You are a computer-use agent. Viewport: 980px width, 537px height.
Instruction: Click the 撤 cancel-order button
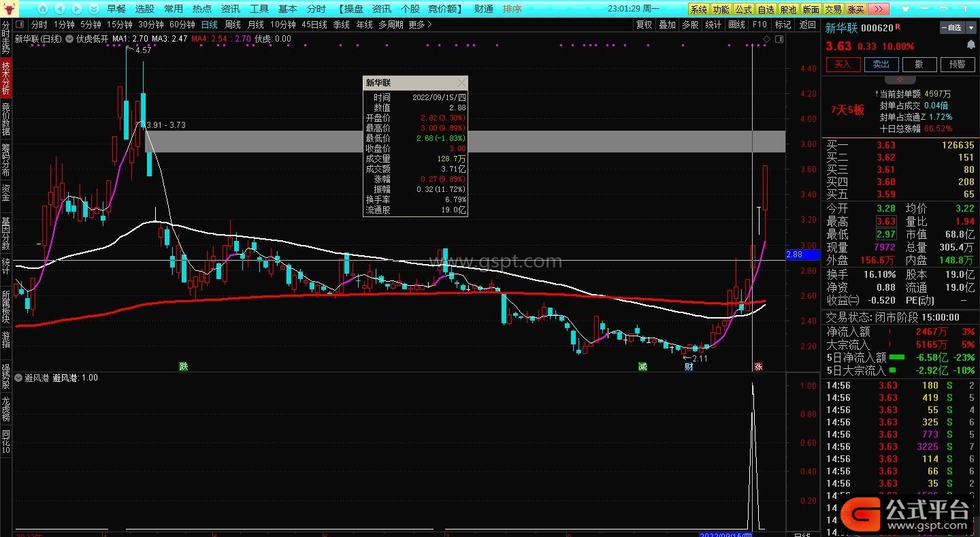919,64
